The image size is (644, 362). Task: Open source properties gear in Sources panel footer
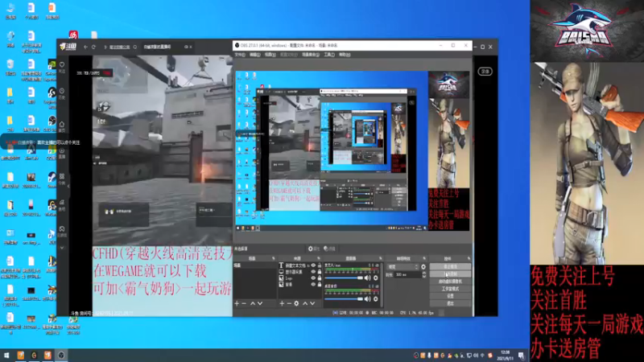point(296,303)
